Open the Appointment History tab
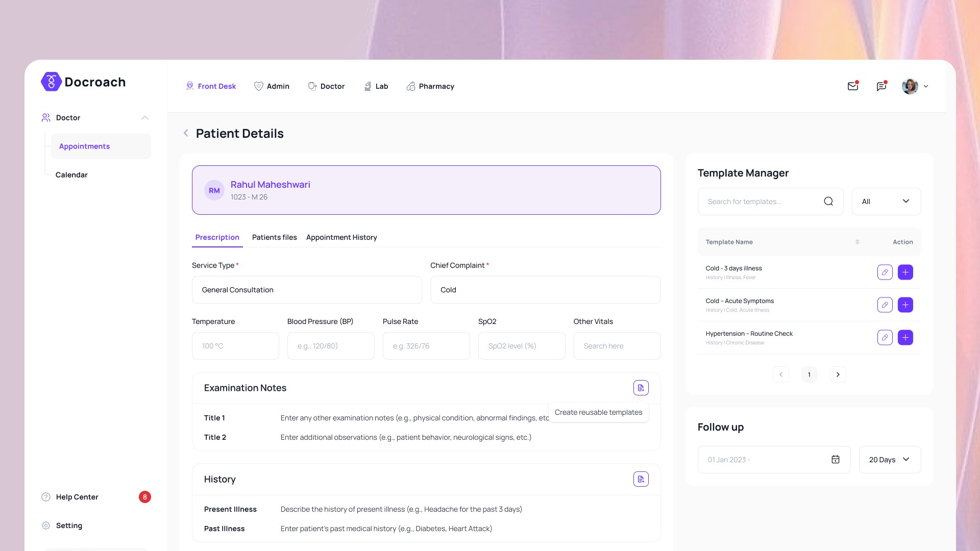This screenshot has height=551, width=980. pyautogui.click(x=341, y=237)
